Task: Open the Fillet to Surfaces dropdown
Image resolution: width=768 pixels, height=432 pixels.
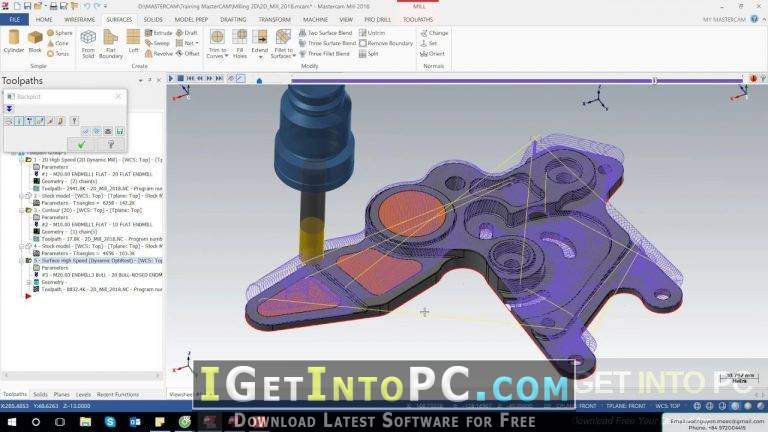Action: [x=293, y=56]
